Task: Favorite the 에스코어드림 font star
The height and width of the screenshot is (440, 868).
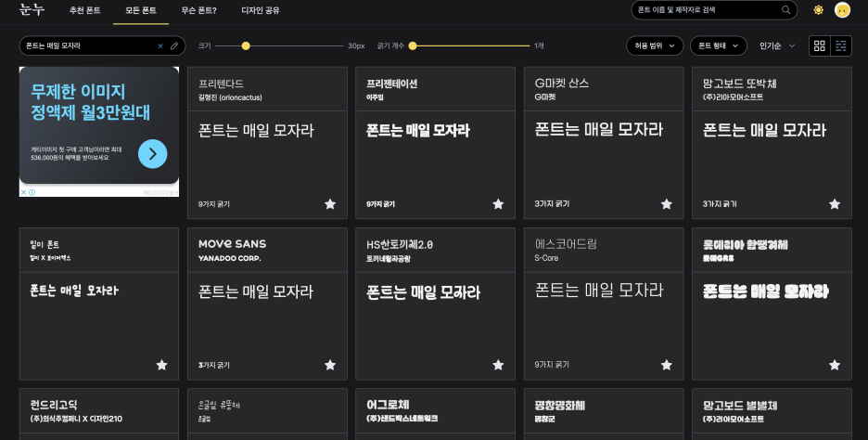Action: coord(667,365)
